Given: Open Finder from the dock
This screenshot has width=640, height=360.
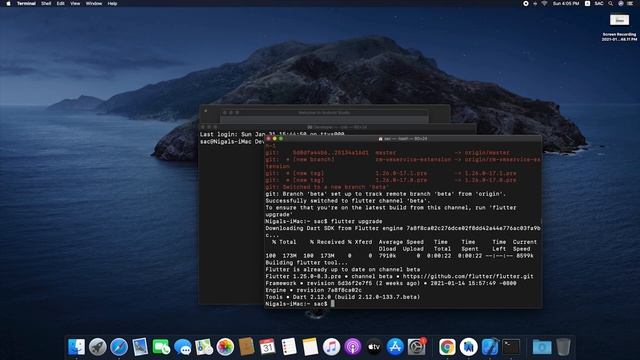Looking at the screenshot, I should (76, 347).
